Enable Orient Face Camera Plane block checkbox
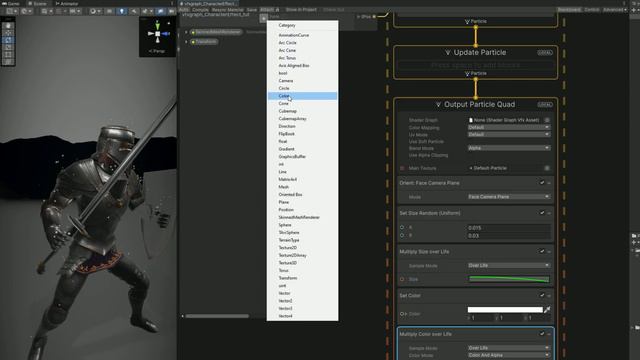Image resolution: width=640 pixels, height=360 pixels. pyautogui.click(x=542, y=182)
